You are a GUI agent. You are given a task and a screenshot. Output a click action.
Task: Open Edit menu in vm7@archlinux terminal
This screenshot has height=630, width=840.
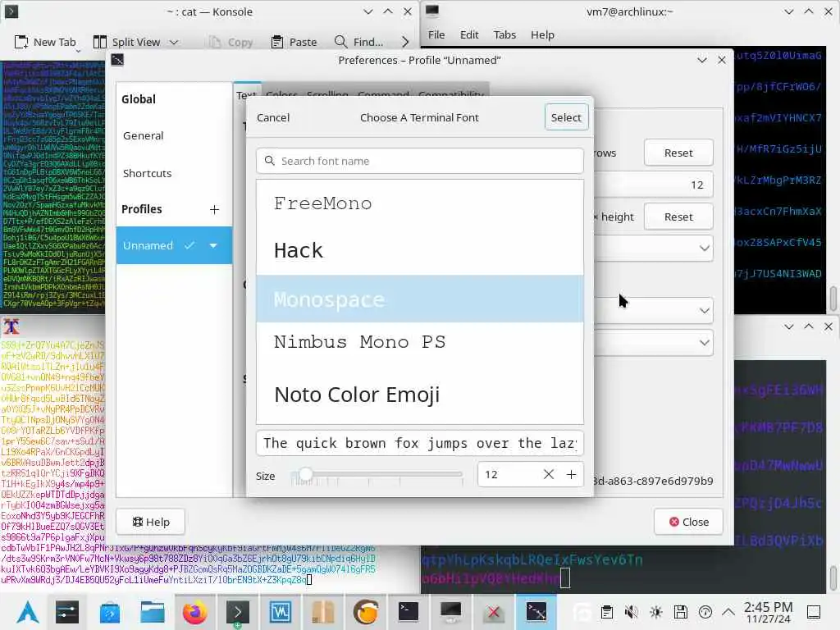click(x=469, y=34)
